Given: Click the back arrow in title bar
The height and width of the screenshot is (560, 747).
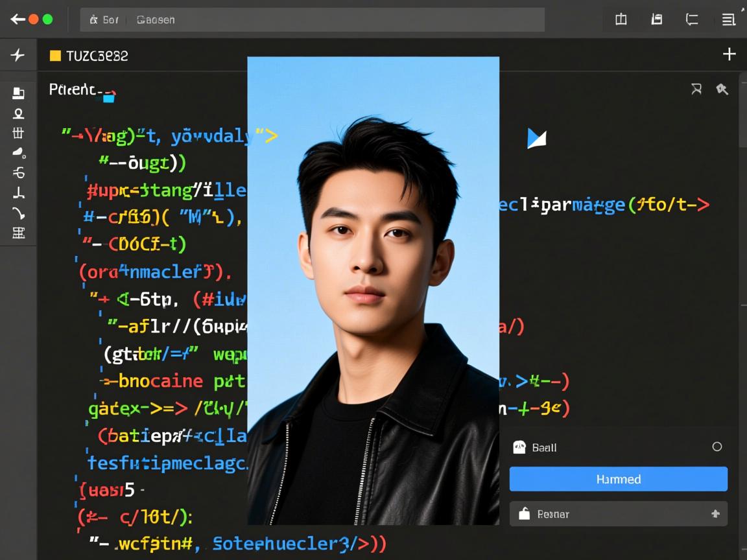Looking at the screenshot, I should coord(18,19).
